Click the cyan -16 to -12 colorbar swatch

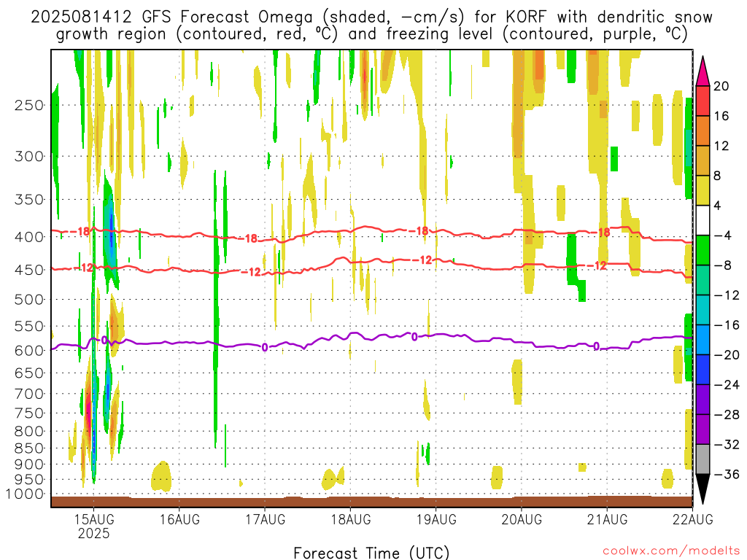click(x=703, y=310)
